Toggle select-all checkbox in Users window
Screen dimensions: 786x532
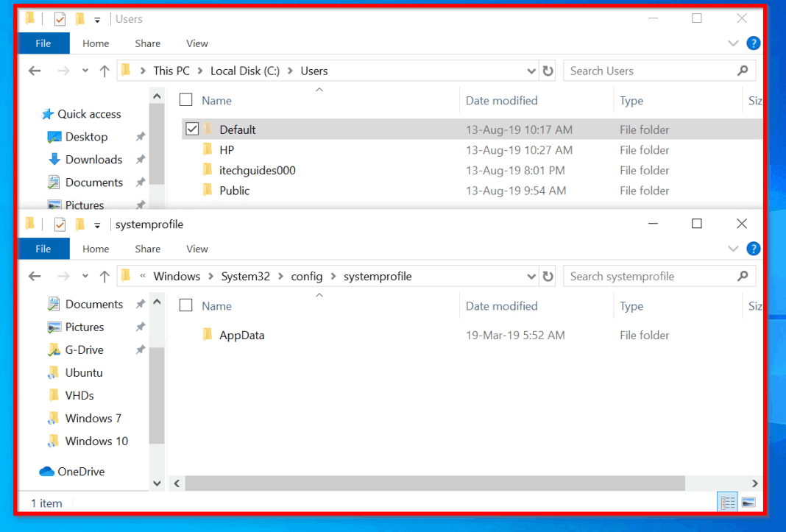(x=186, y=100)
